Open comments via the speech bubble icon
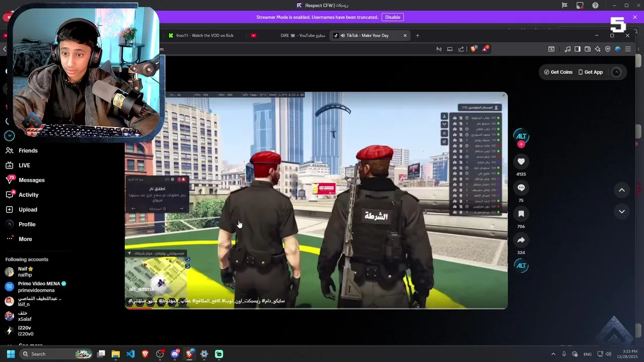This screenshot has width=644, height=362. (x=521, y=188)
